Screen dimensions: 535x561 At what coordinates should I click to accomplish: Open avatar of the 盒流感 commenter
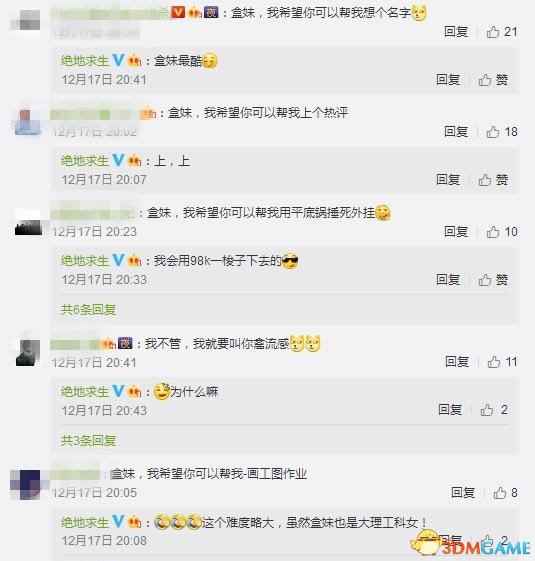tap(28, 353)
